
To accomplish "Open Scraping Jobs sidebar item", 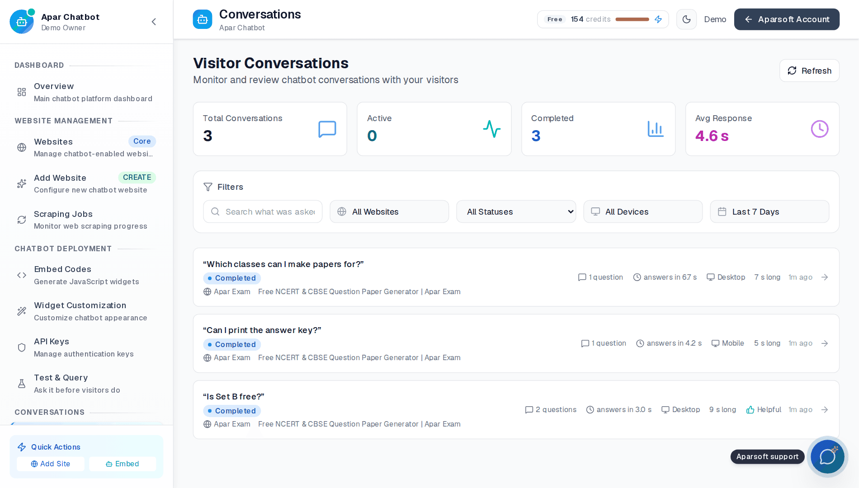I will tap(86, 220).
